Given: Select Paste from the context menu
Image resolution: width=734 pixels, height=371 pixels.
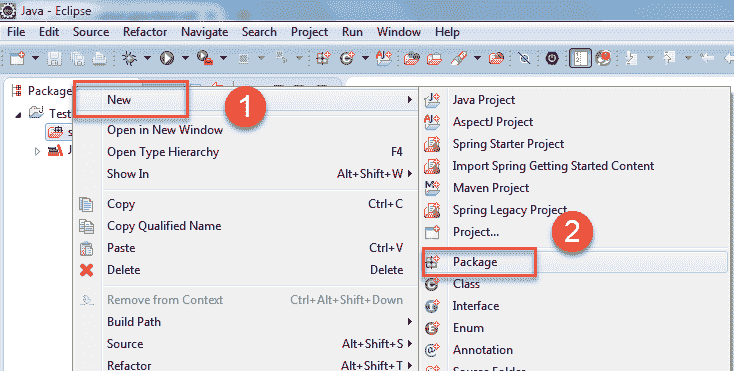Looking at the screenshot, I should pyautogui.click(x=246, y=248).
